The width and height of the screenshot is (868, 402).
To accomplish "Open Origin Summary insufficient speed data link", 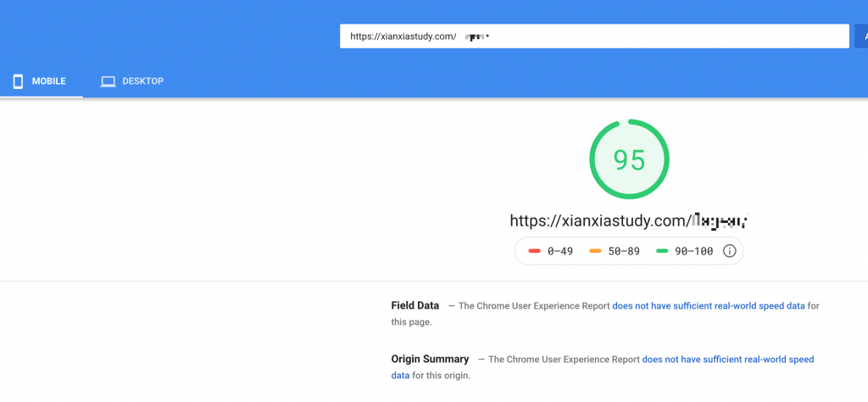I will pyautogui.click(x=727, y=360).
